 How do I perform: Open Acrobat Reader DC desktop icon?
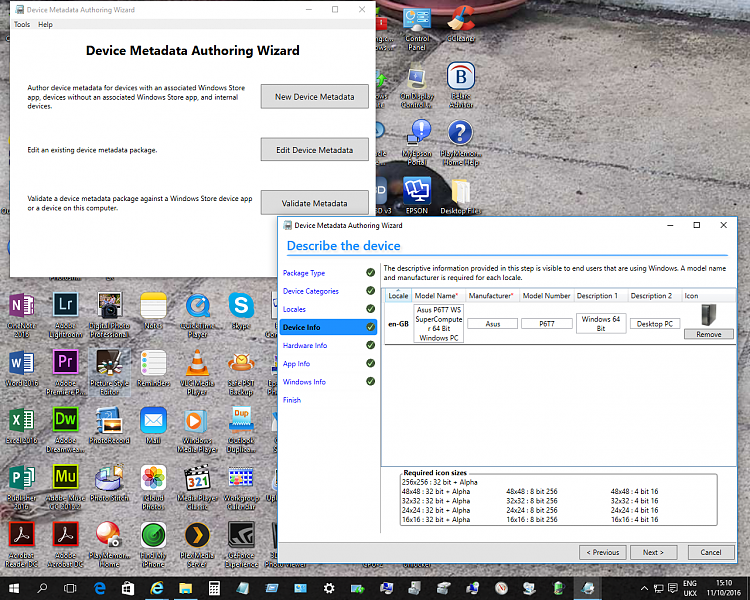click(22, 545)
